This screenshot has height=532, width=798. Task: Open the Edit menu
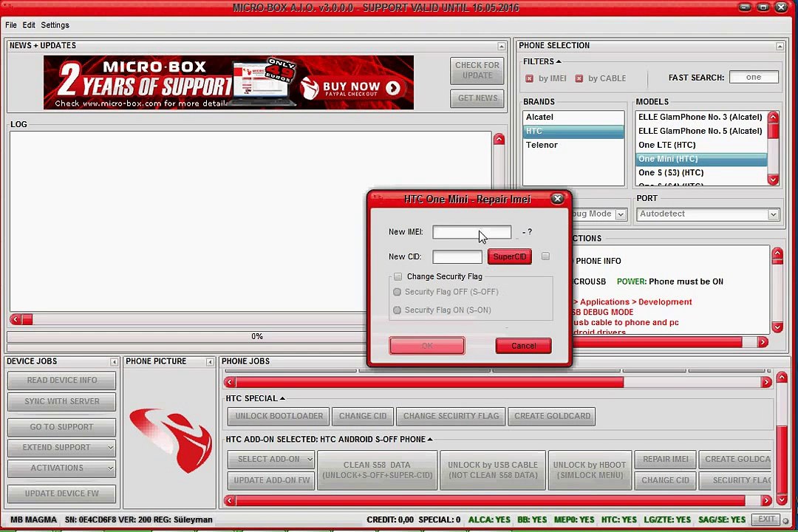tap(29, 25)
